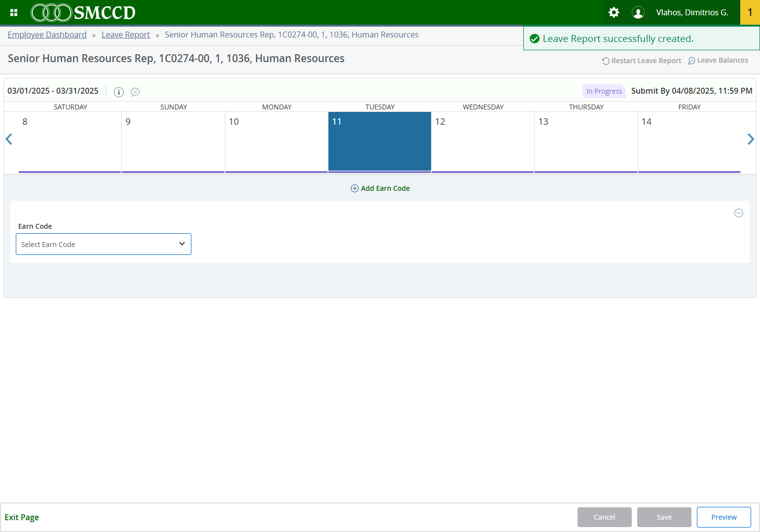This screenshot has height=532, width=760.
Task: Open the settings gear icon
Action: coord(614,12)
